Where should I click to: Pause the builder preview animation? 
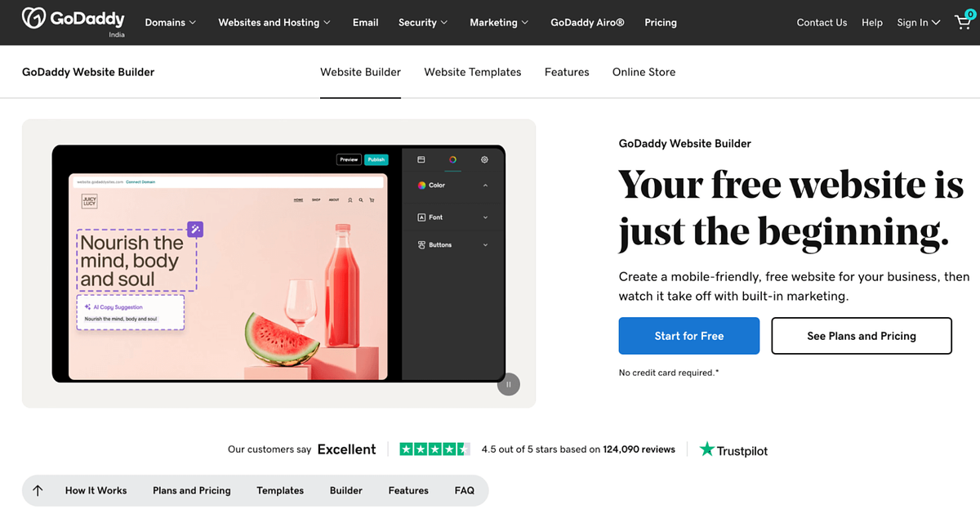[x=508, y=384]
